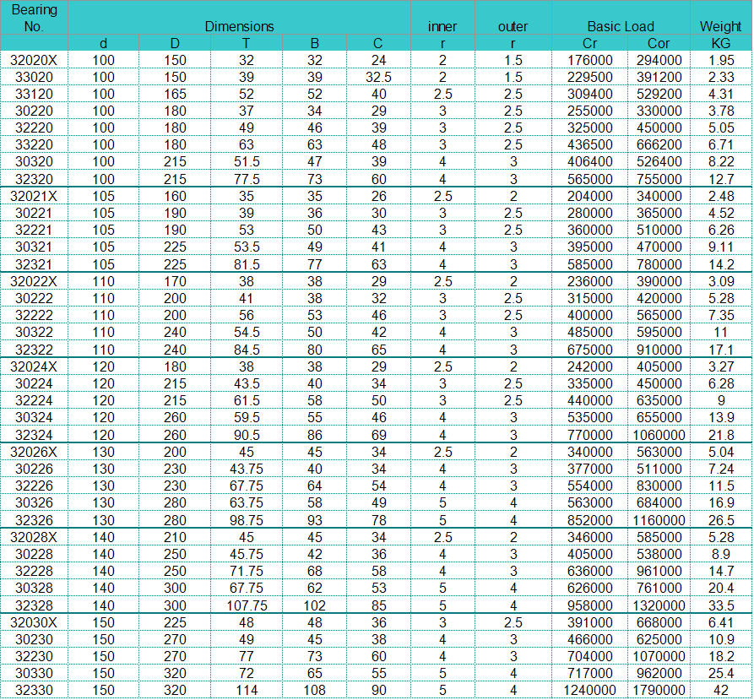
Task: Select the Cr value 1240000 cell
Action: [589, 690]
